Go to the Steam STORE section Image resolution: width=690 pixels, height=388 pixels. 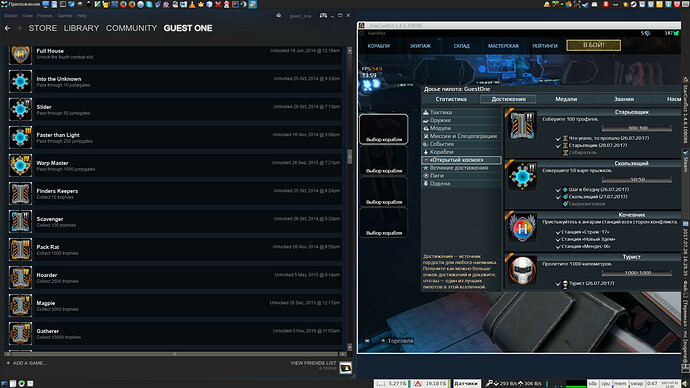tap(43, 28)
